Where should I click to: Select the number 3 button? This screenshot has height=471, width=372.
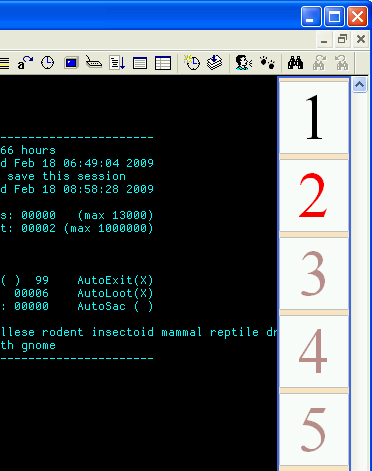(x=314, y=274)
